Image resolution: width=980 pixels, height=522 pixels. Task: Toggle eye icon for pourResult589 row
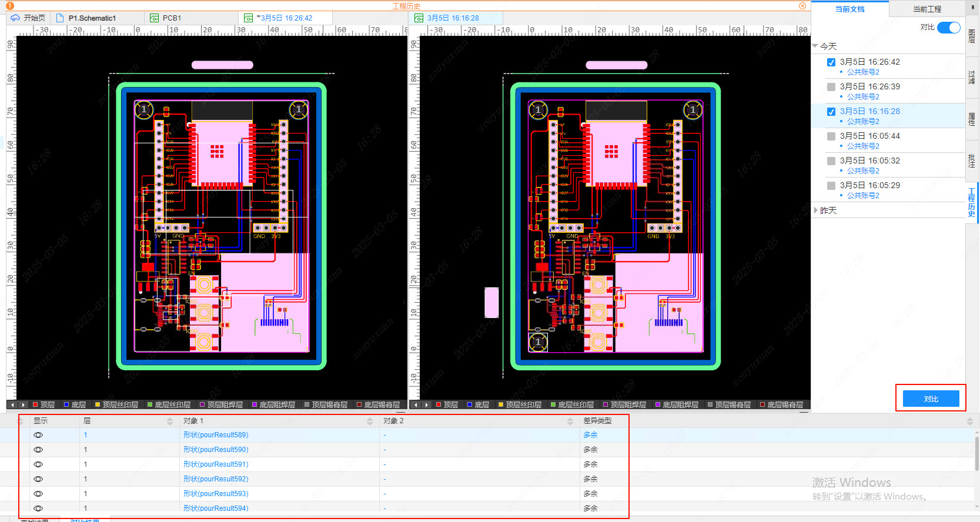point(38,435)
